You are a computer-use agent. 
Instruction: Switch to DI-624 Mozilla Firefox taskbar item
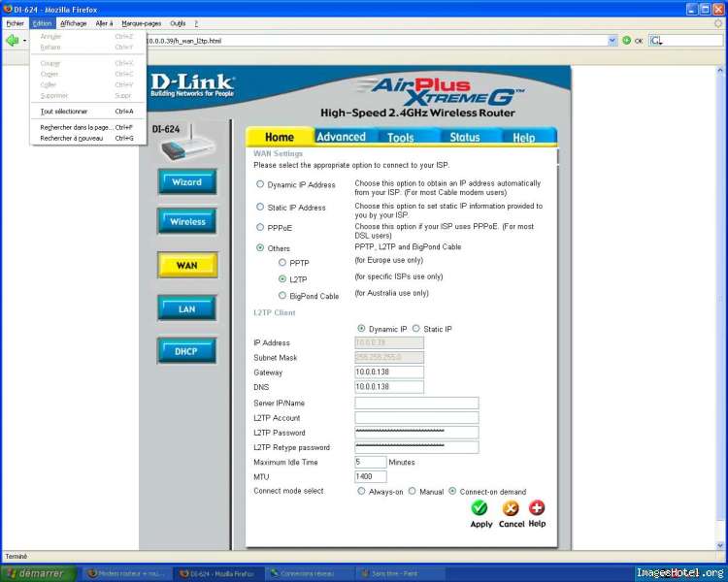[218, 574]
